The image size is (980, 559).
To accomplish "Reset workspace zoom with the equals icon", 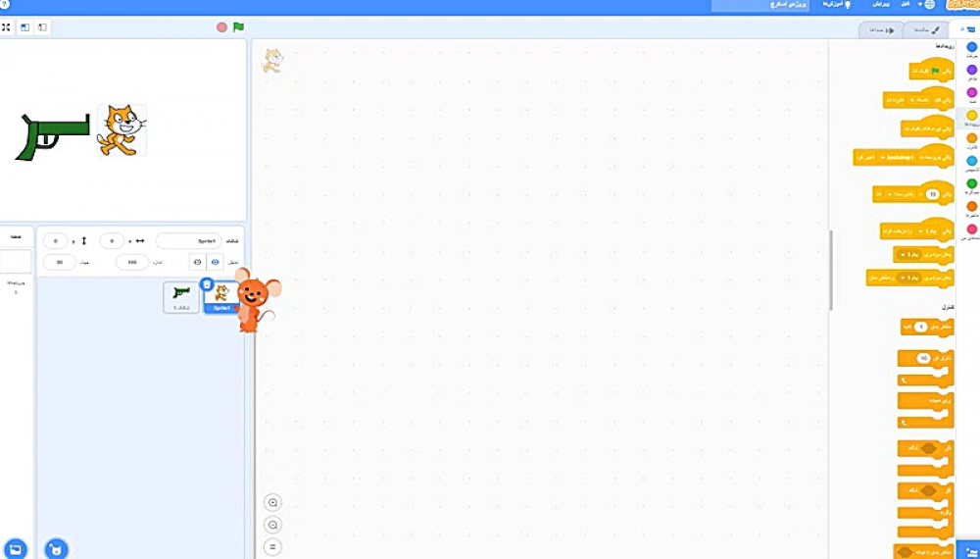I will click(273, 546).
